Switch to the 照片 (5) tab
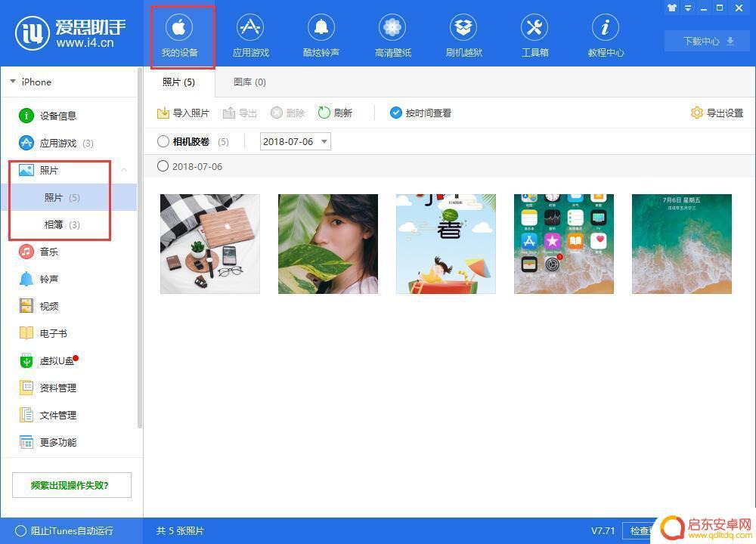This screenshot has width=756, height=544. click(x=178, y=82)
